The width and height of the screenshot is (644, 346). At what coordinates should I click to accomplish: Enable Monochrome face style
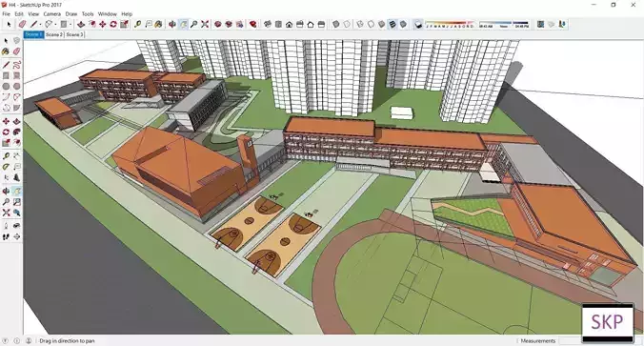tap(403, 24)
